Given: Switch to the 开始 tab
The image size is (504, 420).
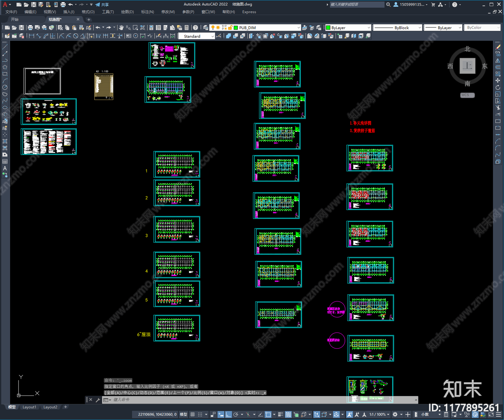Looking at the screenshot, I should pyautogui.click(x=14, y=20).
